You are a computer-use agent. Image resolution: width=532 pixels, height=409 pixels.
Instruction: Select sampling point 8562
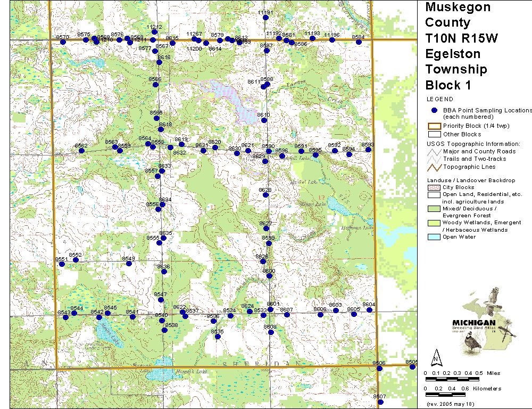tap(81, 151)
